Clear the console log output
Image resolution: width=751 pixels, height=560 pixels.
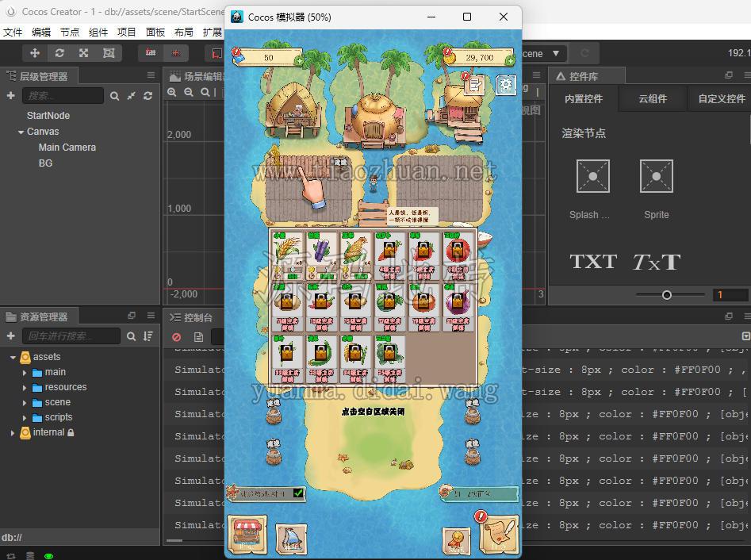tap(177, 337)
